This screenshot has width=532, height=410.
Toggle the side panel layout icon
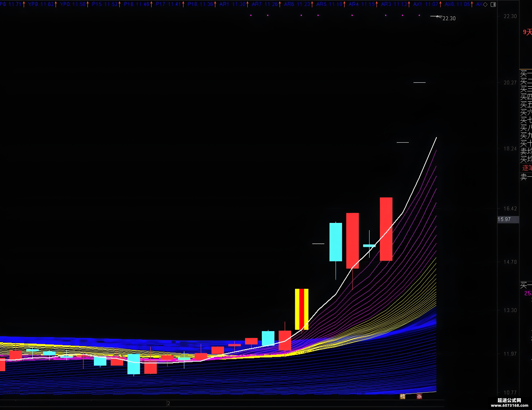493,4
